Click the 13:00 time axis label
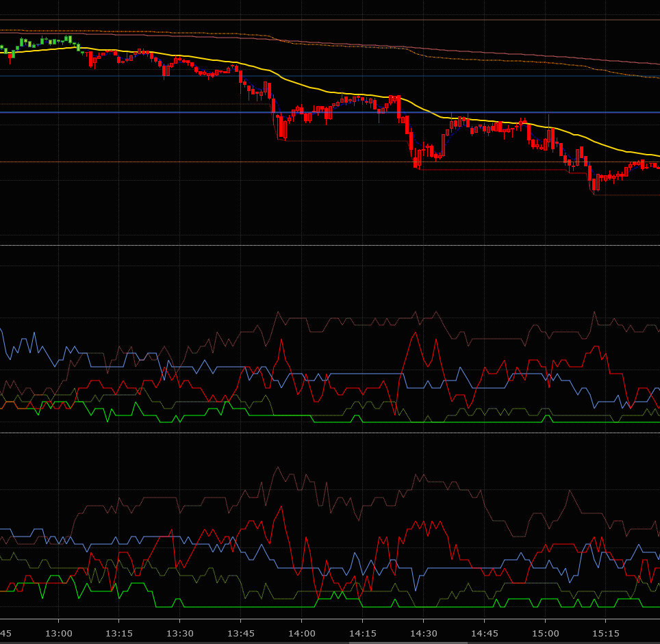The image size is (660, 644). tap(58, 634)
